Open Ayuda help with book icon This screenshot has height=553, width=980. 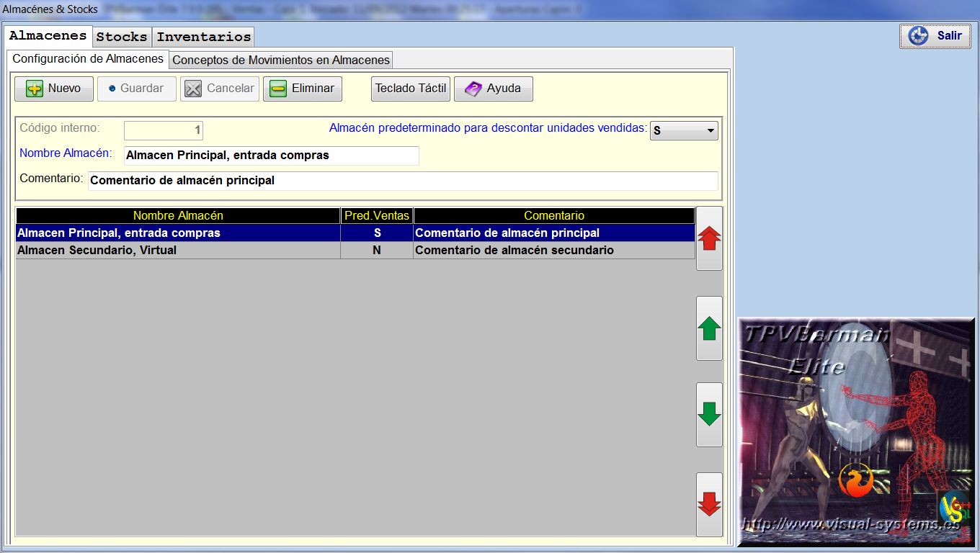pyautogui.click(x=493, y=89)
